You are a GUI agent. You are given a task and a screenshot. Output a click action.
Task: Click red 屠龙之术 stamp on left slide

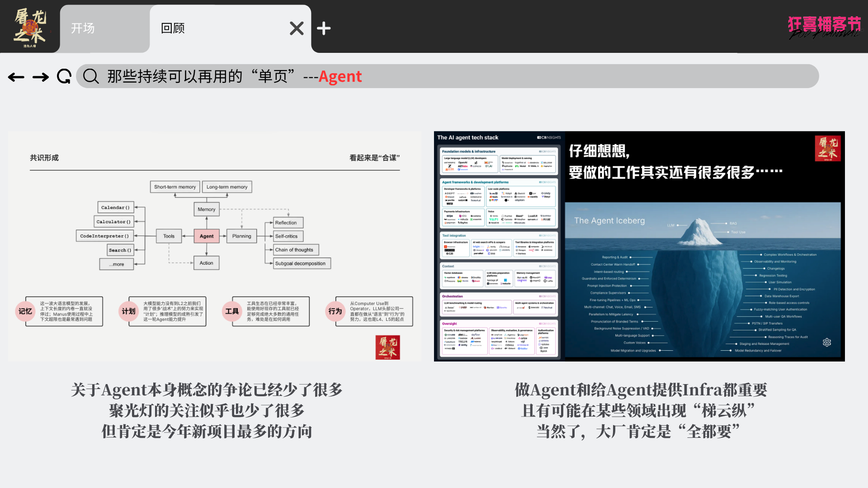point(387,347)
